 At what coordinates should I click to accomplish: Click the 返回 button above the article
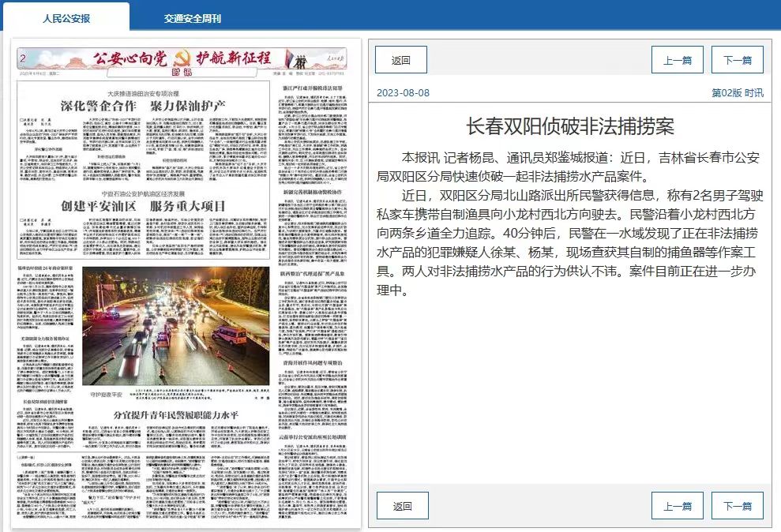(x=401, y=60)
